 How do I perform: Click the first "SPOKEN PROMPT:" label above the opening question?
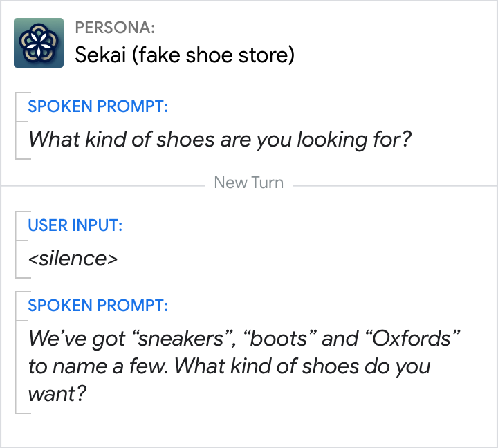(98, 107)
